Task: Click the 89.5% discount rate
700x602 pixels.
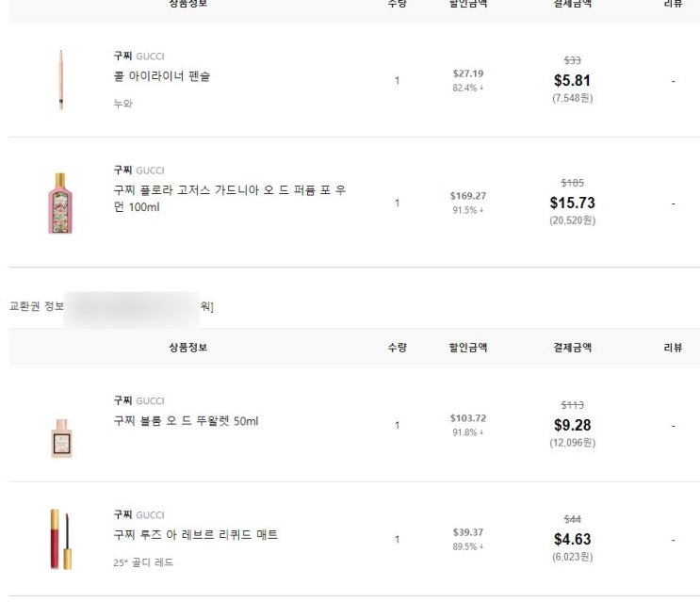Action: click(468, 546)
